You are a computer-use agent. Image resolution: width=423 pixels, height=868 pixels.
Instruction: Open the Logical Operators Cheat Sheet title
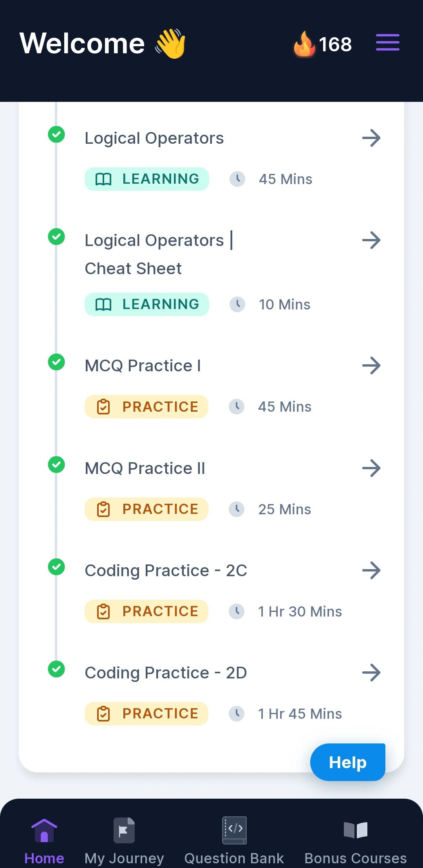point(159,254)
